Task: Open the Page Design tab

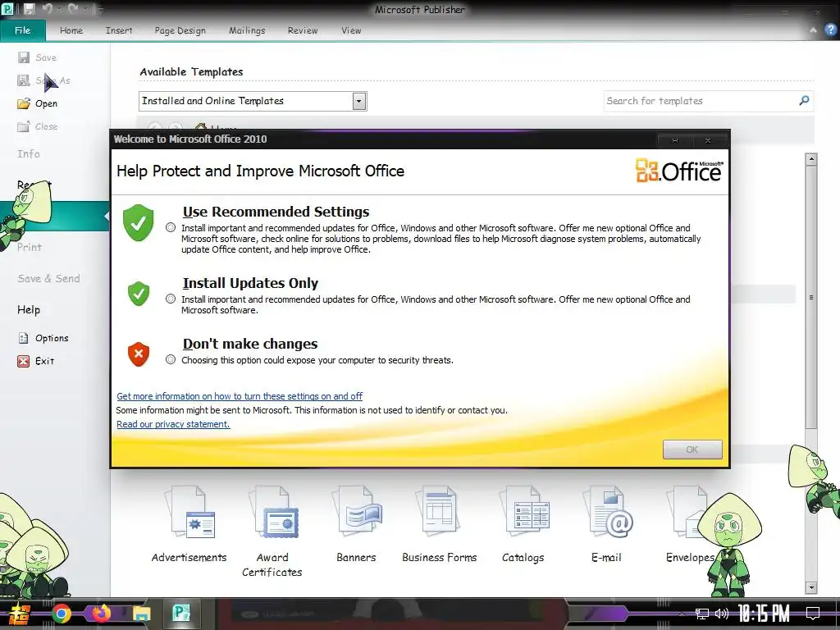Action: click(180, 30)
